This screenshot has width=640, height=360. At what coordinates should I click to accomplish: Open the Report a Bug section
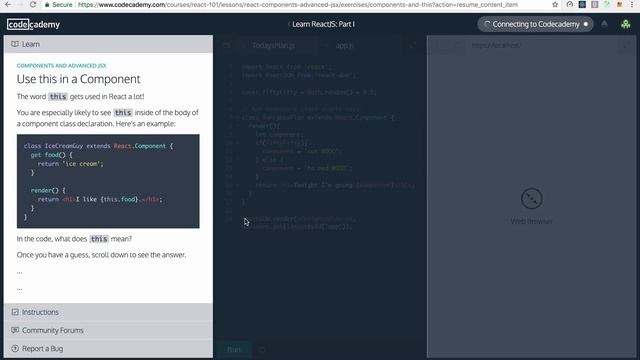point(108,348)
